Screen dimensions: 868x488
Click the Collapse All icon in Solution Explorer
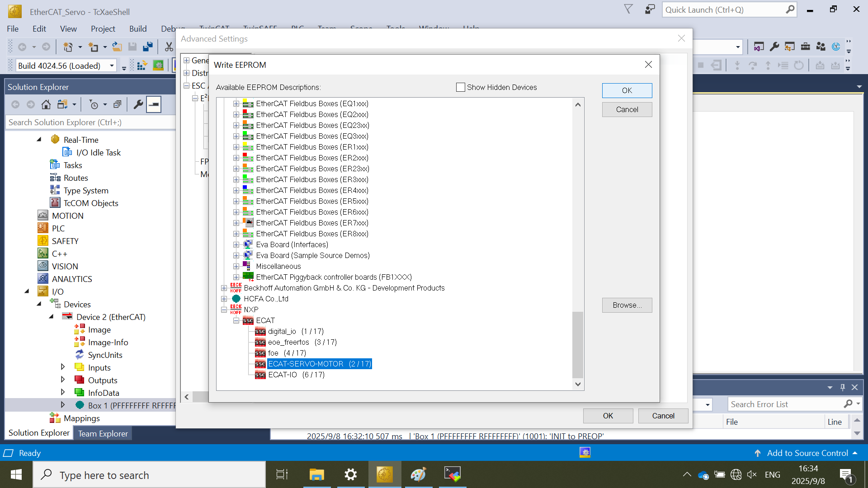[117, 105]
